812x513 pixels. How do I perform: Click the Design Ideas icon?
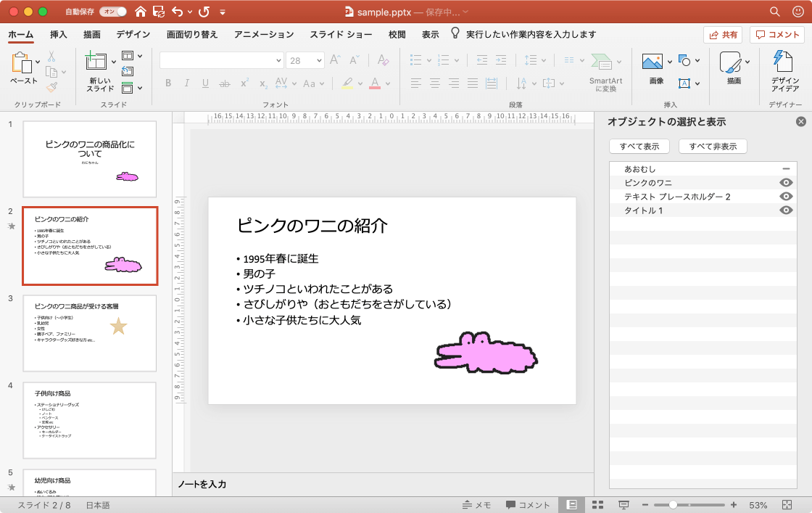[x=784, y=63]
